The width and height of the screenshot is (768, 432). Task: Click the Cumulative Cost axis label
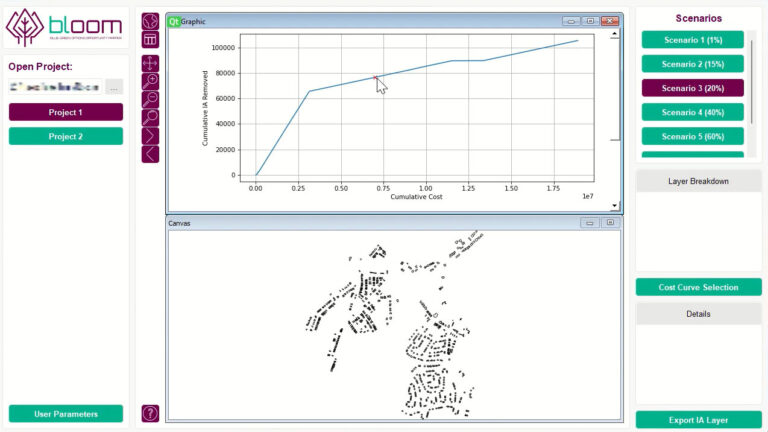416,196
